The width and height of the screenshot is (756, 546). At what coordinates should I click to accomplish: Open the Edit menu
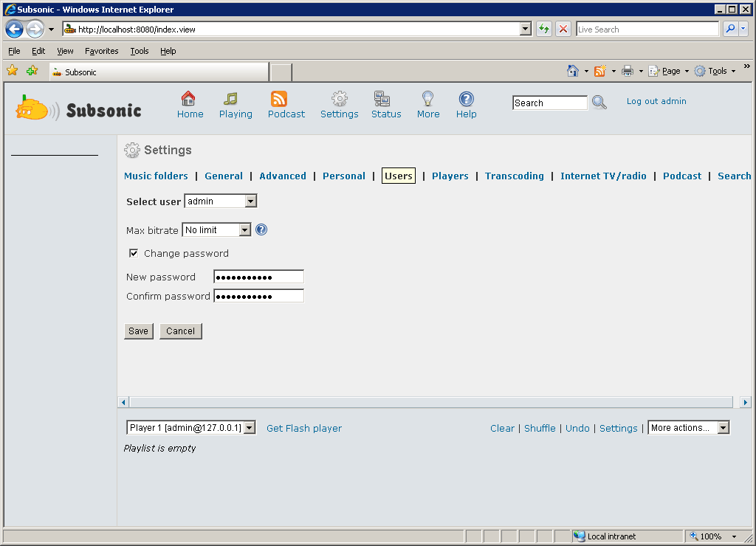[38, 51]
